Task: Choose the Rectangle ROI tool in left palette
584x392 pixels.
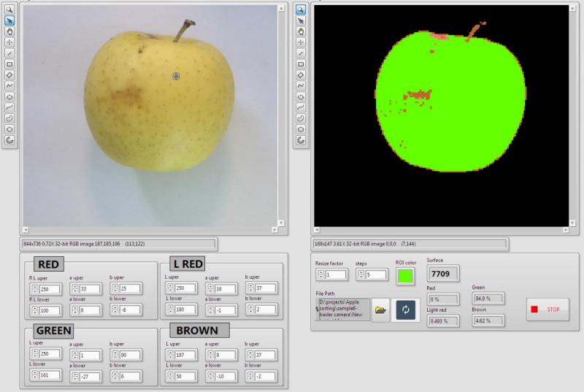Action: [10, 64]
